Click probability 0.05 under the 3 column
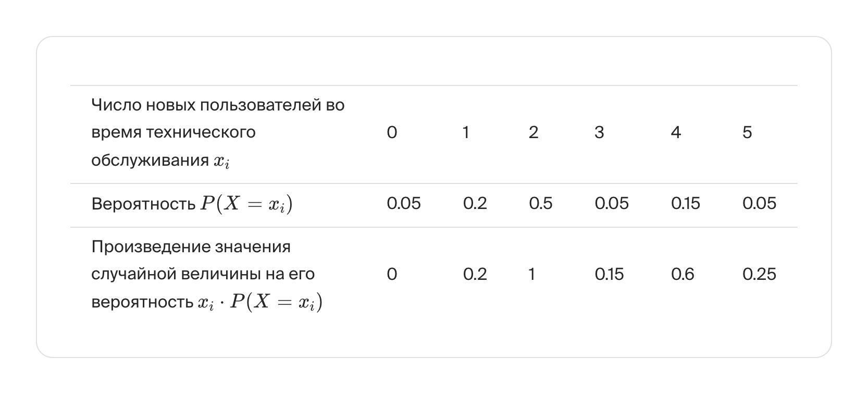This screenshot has height=394, width=868. click(x=611, y=203)
